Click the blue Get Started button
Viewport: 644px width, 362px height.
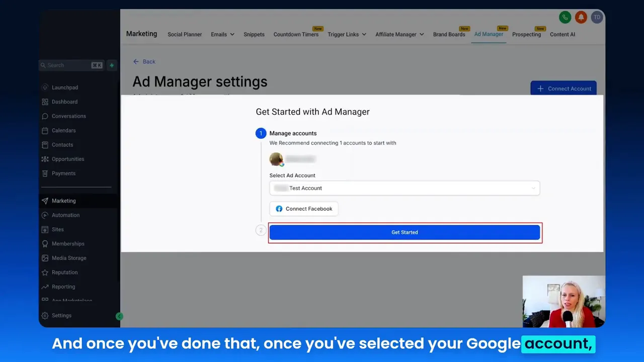(405, 232)
